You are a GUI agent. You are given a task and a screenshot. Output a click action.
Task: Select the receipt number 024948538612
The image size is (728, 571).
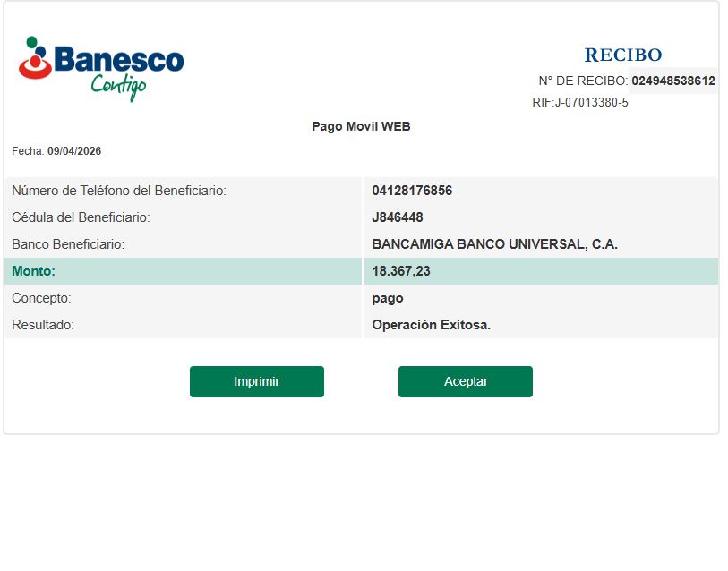point(672,81)
